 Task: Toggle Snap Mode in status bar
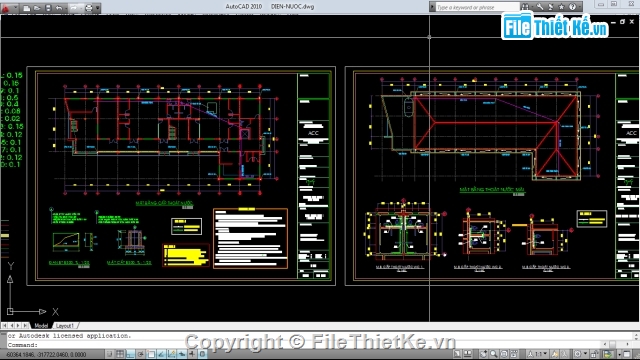click(109, 354)
